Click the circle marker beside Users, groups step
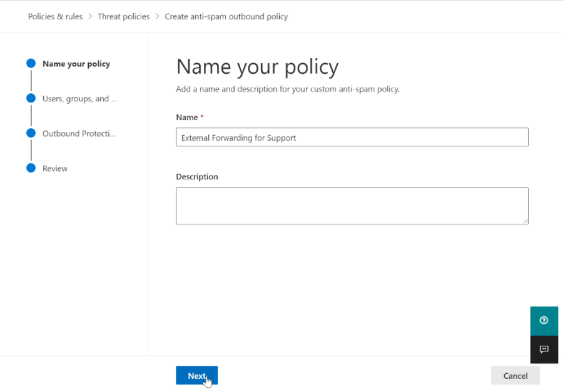563x392 pixels. (31, 98)
